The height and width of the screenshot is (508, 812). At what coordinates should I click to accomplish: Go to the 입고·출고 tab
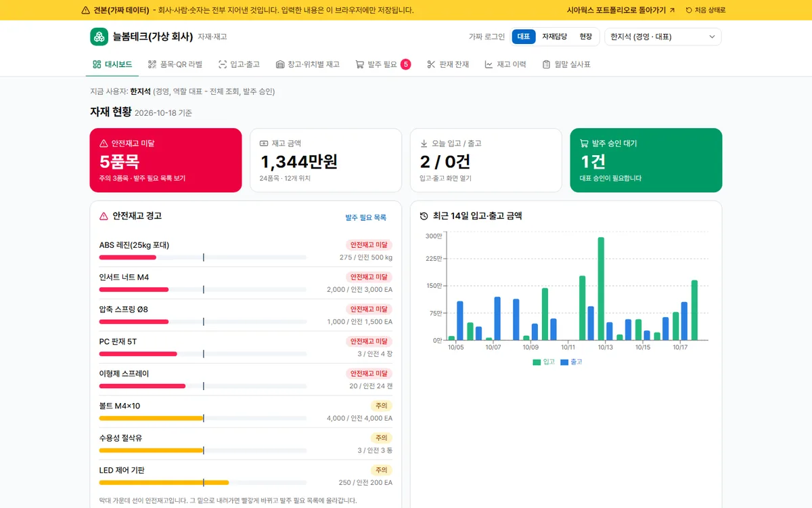[x=239, y=64]
